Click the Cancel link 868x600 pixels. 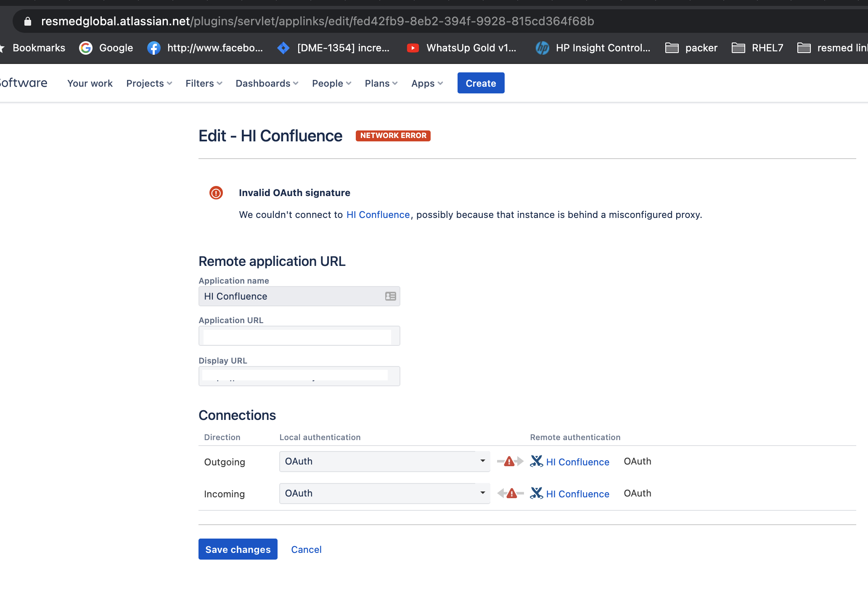point(306,550)
